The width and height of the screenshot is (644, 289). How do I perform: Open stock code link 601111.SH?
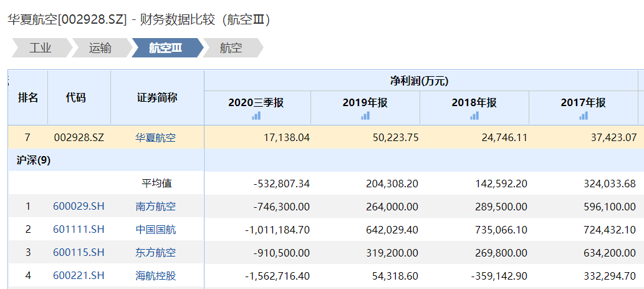tap(79, 230)
